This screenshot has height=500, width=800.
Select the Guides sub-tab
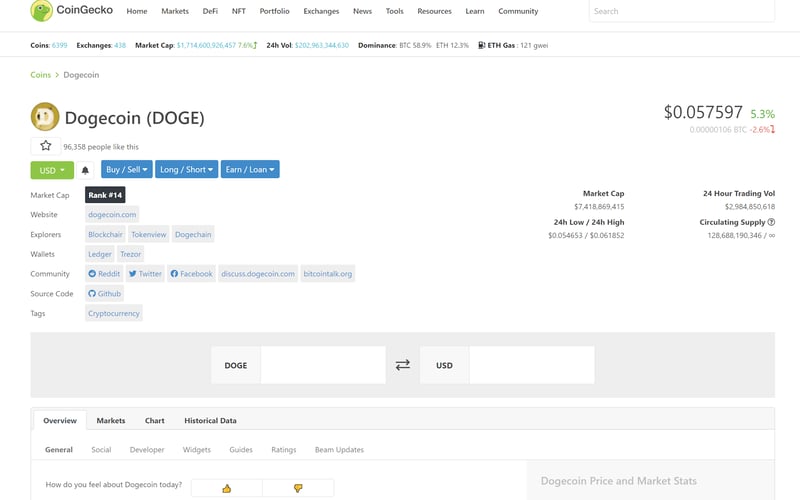point(241,449)
